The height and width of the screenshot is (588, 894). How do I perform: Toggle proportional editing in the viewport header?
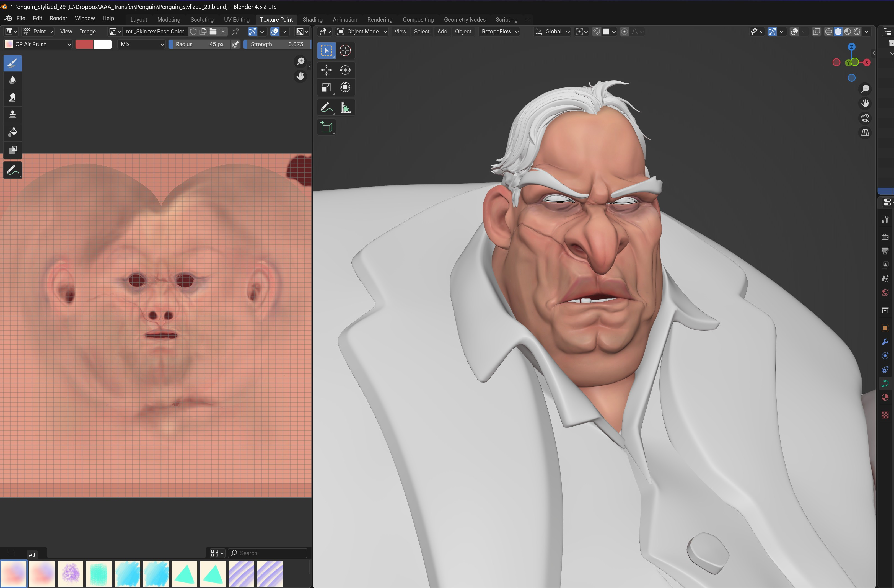point(624,32)
